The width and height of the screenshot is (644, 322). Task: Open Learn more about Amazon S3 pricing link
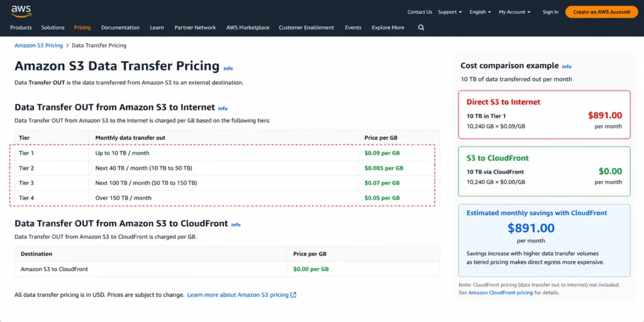pos(241,295)
